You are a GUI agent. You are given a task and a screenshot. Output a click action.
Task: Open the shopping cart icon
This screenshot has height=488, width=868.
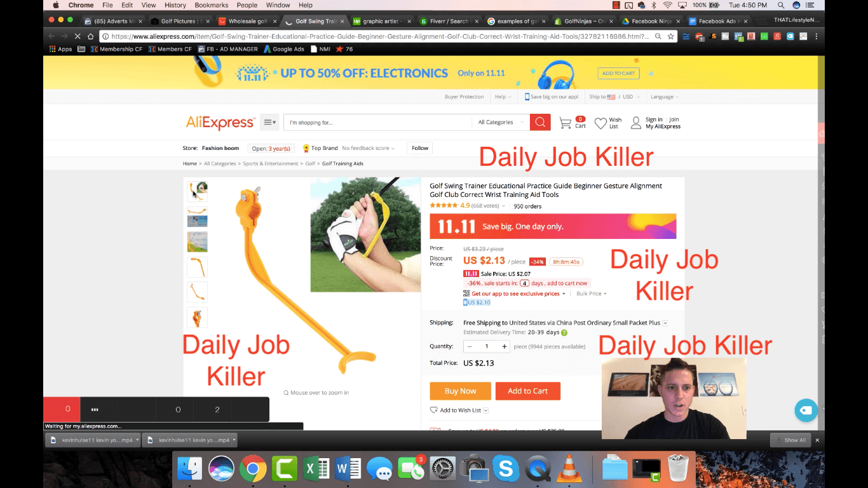tap(565, 123)
